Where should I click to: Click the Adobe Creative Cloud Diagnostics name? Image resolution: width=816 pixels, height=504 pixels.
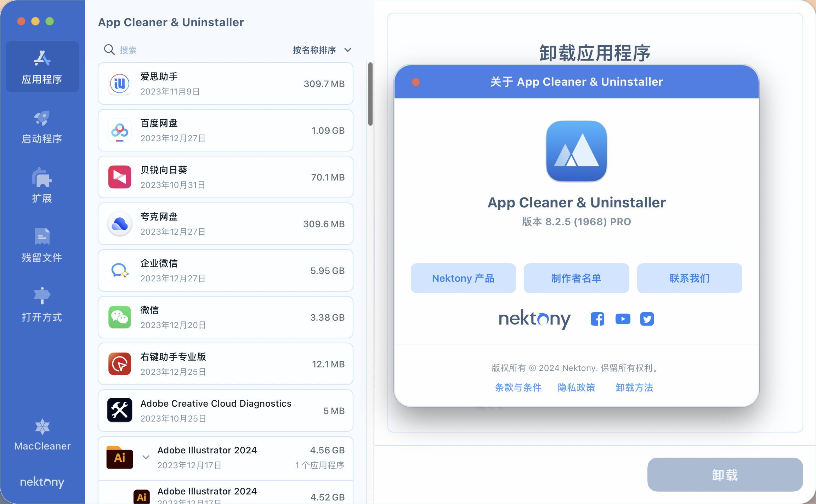pos(216,403)
